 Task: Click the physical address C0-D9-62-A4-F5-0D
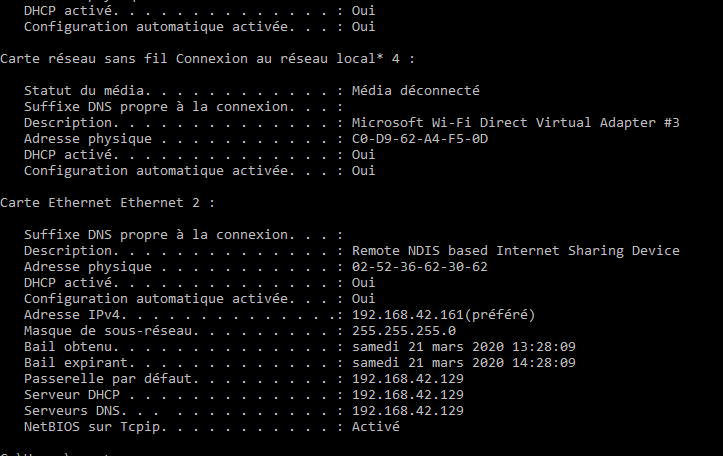click(420, 139)
